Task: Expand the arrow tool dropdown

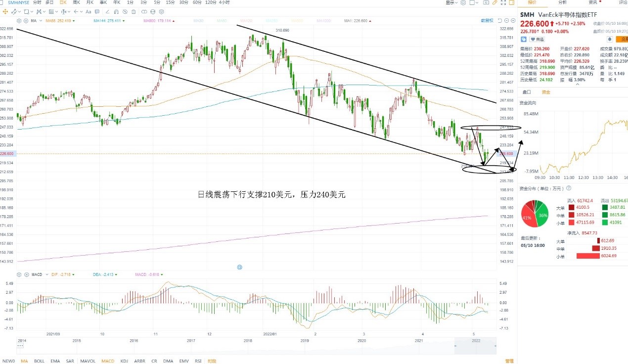Action: (81, 11)
